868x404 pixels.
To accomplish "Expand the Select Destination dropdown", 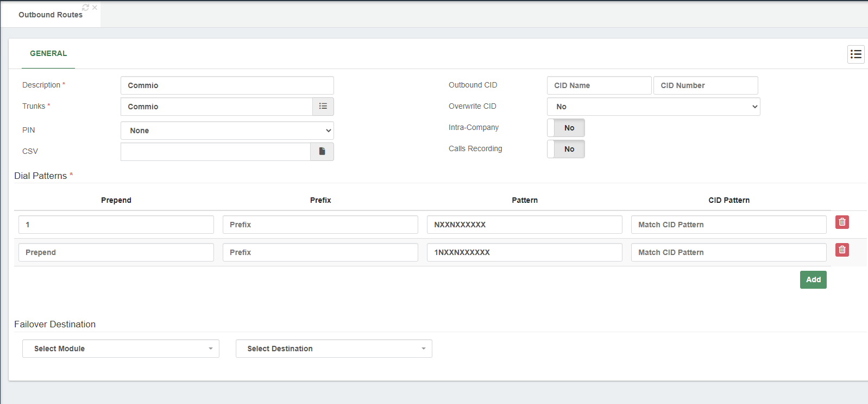I will tap(334, 349).
